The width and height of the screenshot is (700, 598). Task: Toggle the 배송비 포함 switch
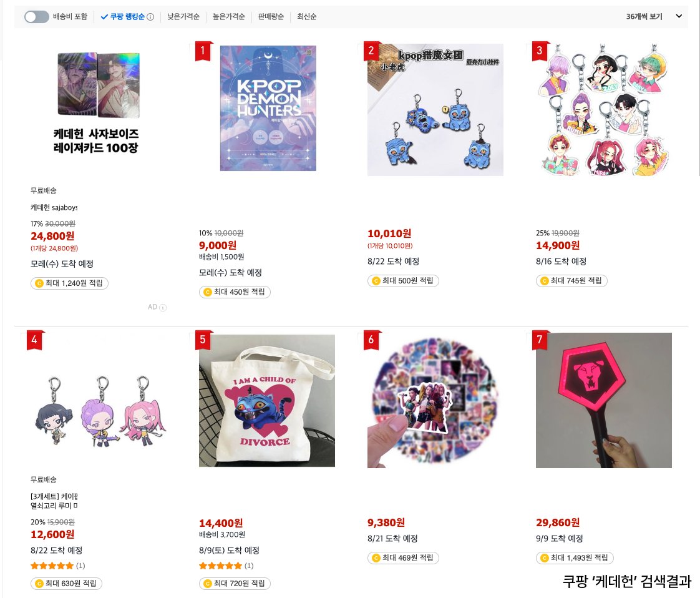click(x=36, y=17)
